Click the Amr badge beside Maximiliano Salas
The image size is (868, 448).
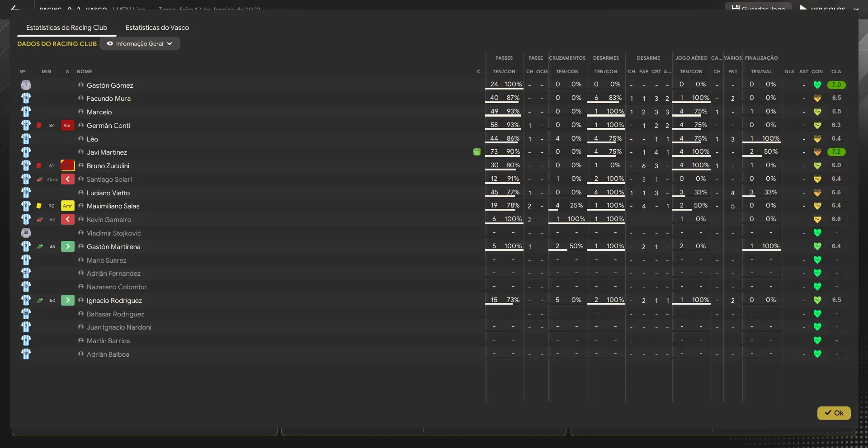[67, 206]
